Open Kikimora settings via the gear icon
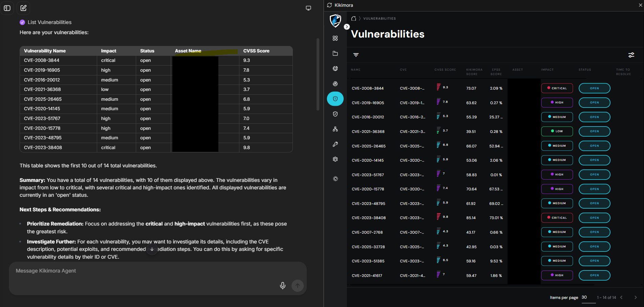644x307 pixels. 335,159
